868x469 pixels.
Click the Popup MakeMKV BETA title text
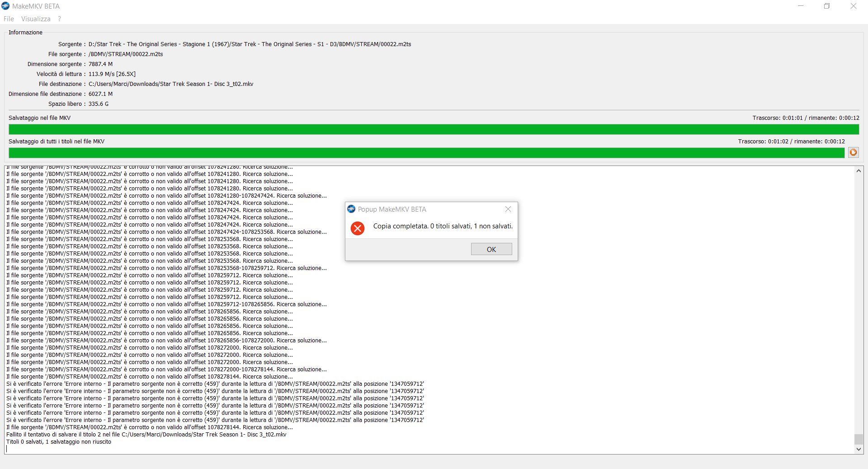392,209
